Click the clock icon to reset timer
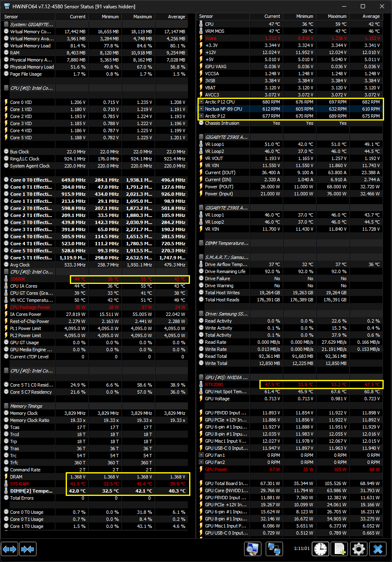392x562 pixels. click(x=321, y=549)
